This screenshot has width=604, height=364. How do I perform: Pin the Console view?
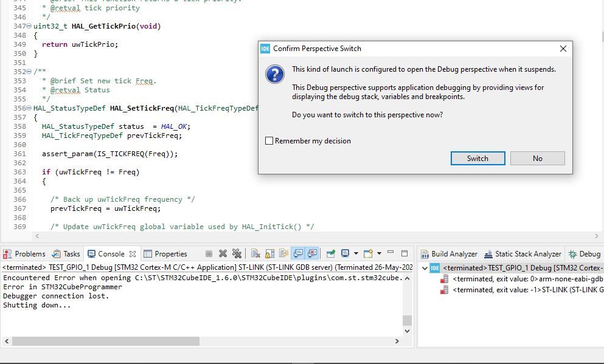330,253
